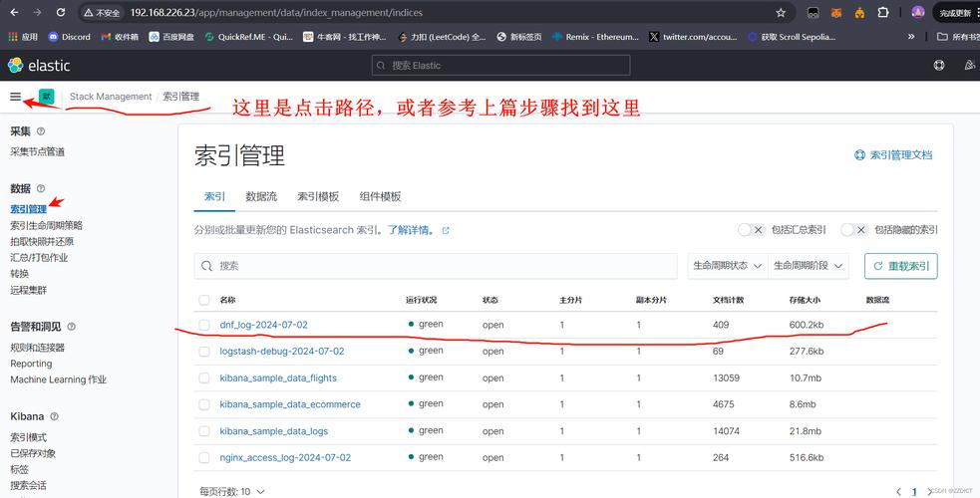Open the Remix - Ethereum bookmark

coord(595,37)
